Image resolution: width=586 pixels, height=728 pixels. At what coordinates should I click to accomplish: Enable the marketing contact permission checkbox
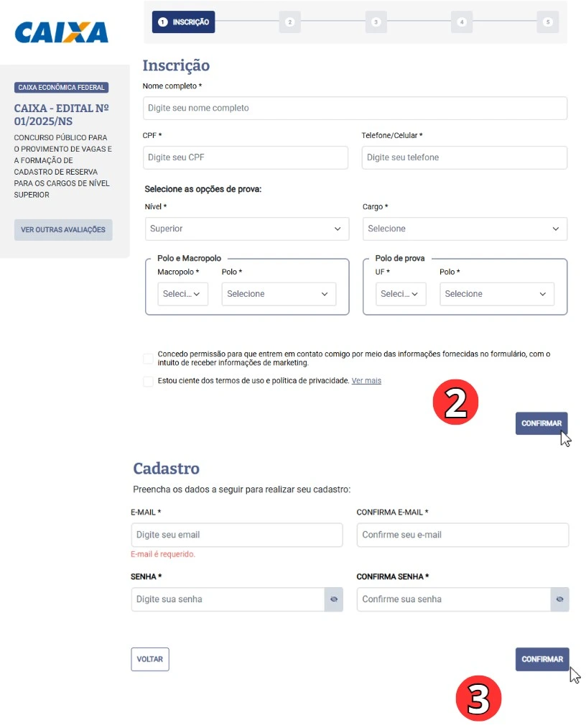click(148, 358)
